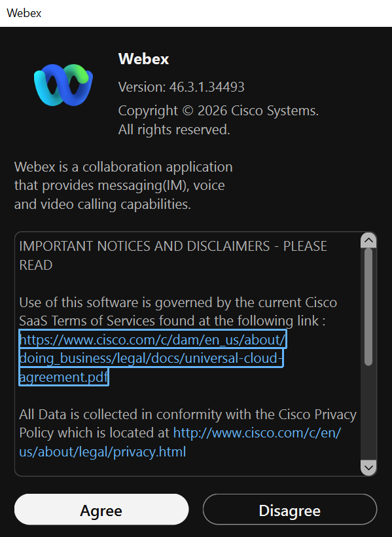Image resolution: width=392 pixels, height=537 pixels.
Task: Click the Version 46.3.1.34493 text
Action: point(181,87)
